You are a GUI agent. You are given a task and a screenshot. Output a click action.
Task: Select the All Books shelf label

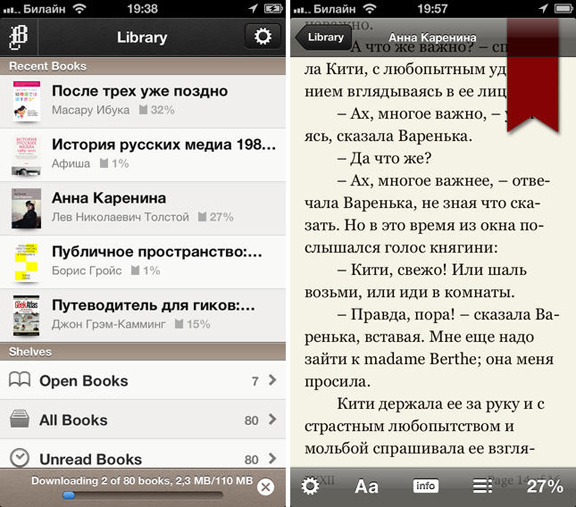point(73,420)
